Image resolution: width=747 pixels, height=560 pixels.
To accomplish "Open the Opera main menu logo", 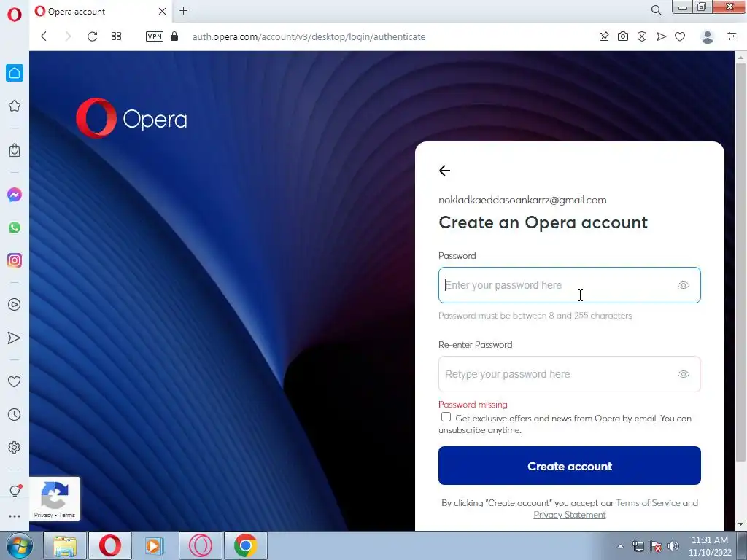I will coord(15,15).
